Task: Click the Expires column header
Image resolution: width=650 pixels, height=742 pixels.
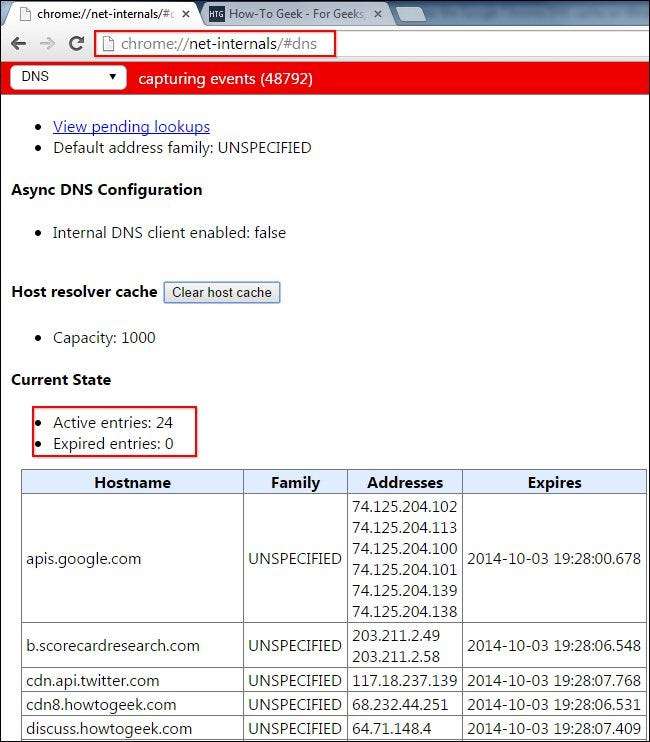Action: point(554,482)
